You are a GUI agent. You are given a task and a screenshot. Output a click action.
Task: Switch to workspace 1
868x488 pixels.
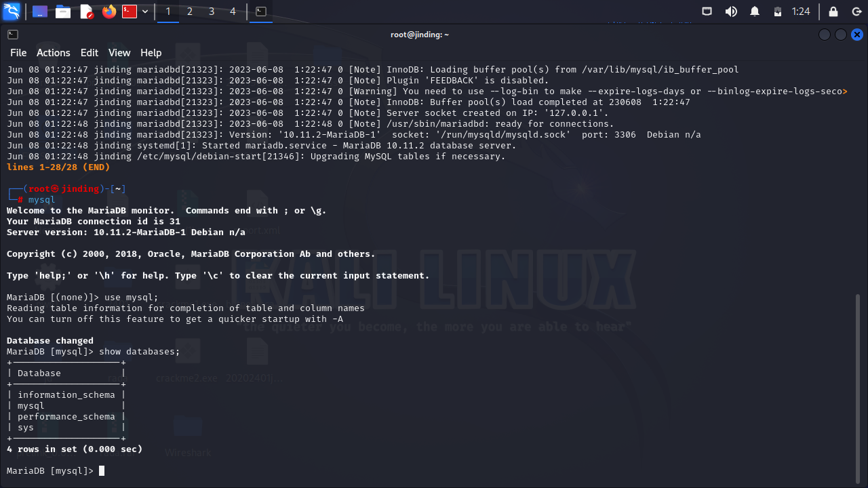[168, 12]
